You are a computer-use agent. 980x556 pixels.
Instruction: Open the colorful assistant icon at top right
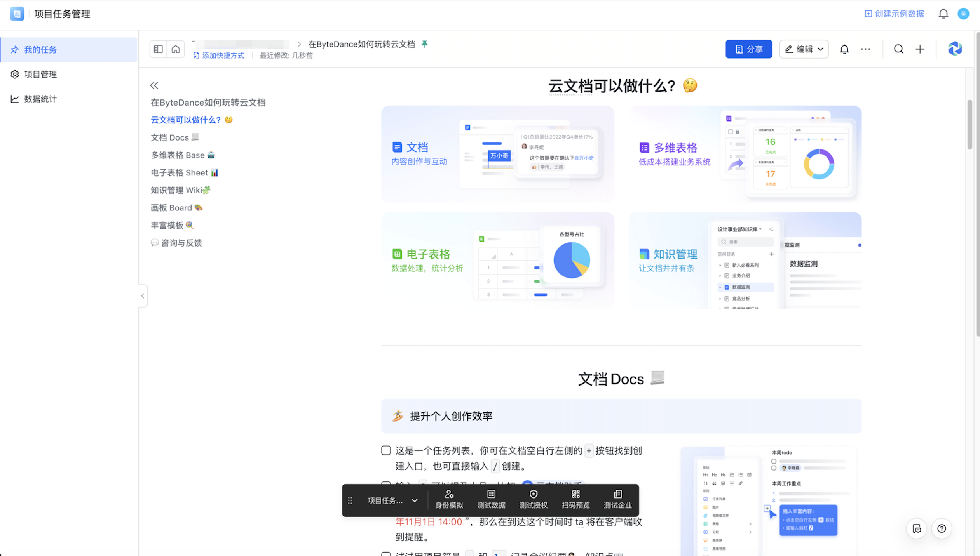point(955,49)
